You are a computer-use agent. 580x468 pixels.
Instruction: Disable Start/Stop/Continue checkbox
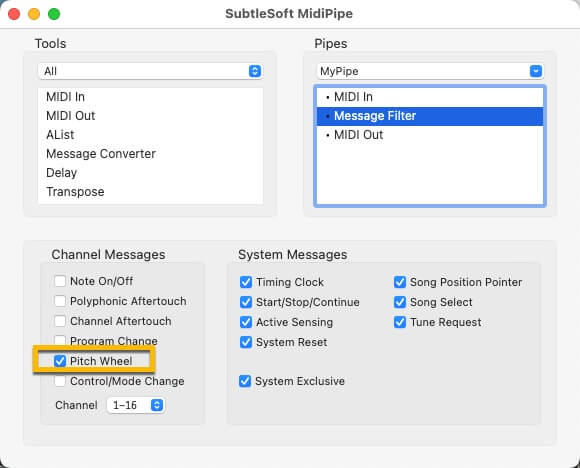point(246,302)
